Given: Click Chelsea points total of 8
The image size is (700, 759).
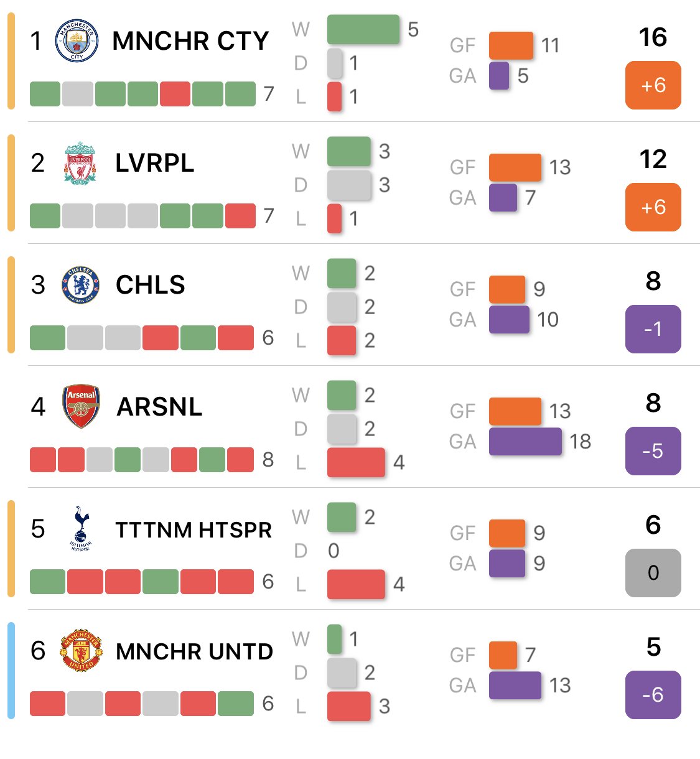Looking at the screenshot, I should click(x=653, y=281).
